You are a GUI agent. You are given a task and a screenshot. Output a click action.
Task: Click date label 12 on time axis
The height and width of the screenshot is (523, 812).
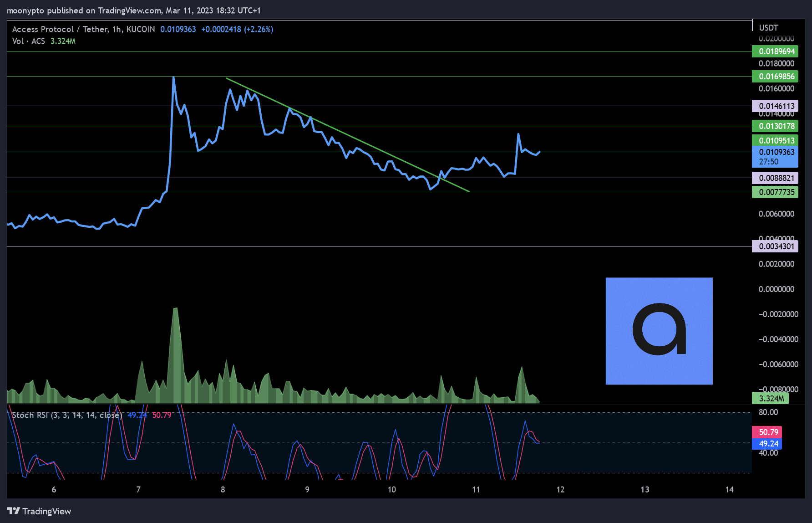click(x=560, y=490)
